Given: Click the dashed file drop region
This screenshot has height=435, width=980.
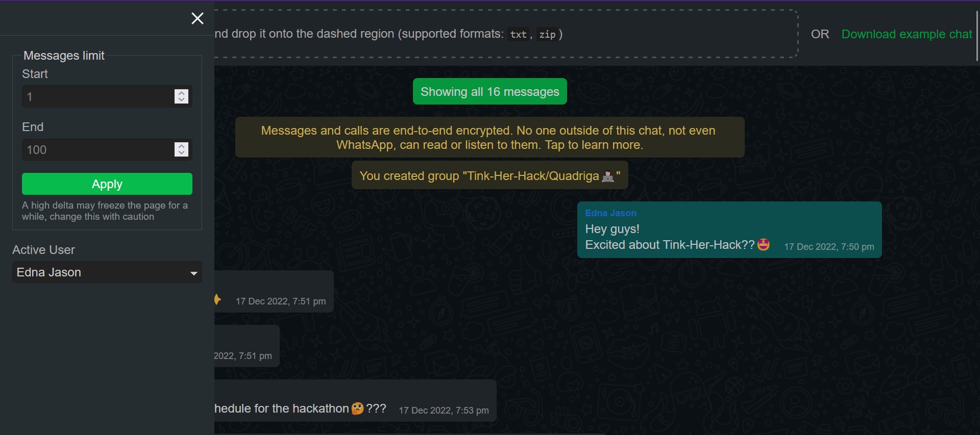Looking at the screenshot, I should pos(505,34).
